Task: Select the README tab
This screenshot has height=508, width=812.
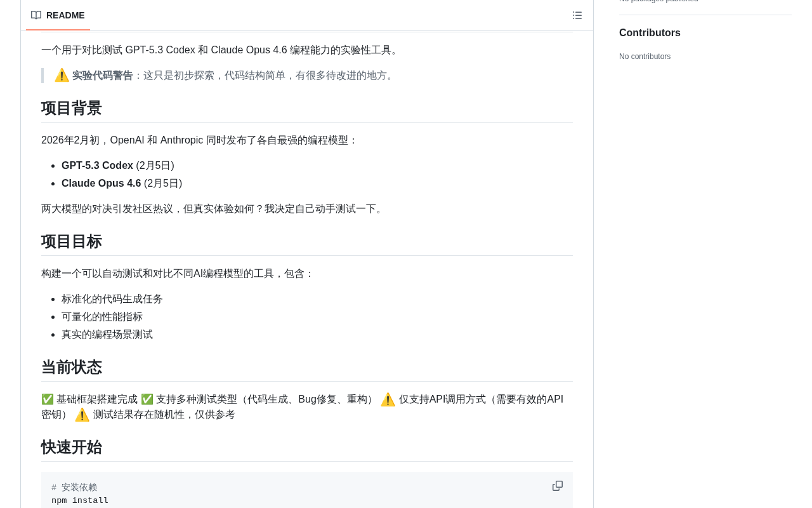Action: click(x=58, y=15)
